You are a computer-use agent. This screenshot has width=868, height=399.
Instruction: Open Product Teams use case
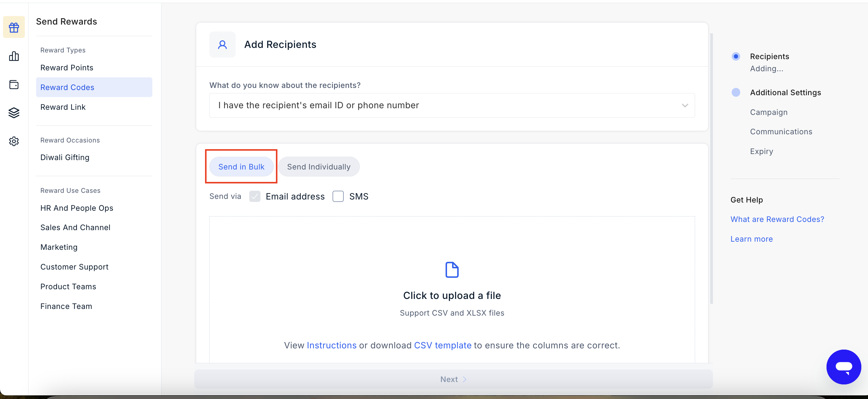(68, 287)
